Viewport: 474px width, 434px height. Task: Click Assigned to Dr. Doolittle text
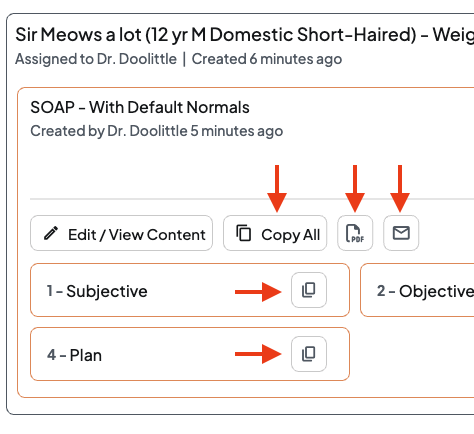click(96, 59)
